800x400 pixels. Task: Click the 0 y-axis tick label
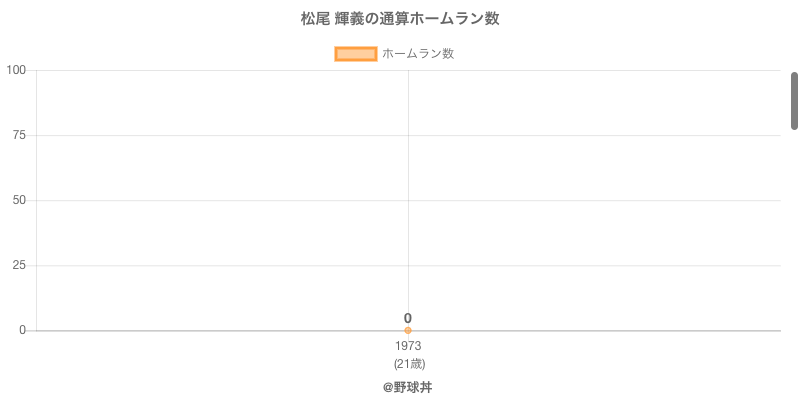coord(22,330)
